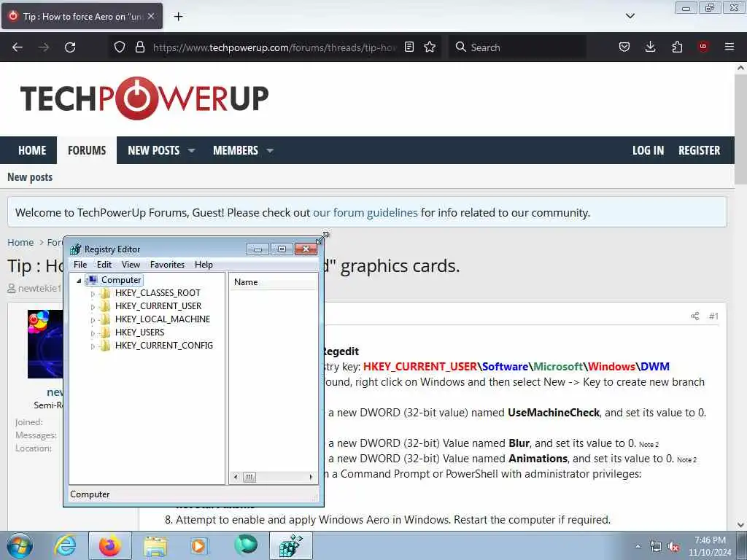Open Registry Editor File menu
This screenshot has width=747, height=560.
(80, 264)
